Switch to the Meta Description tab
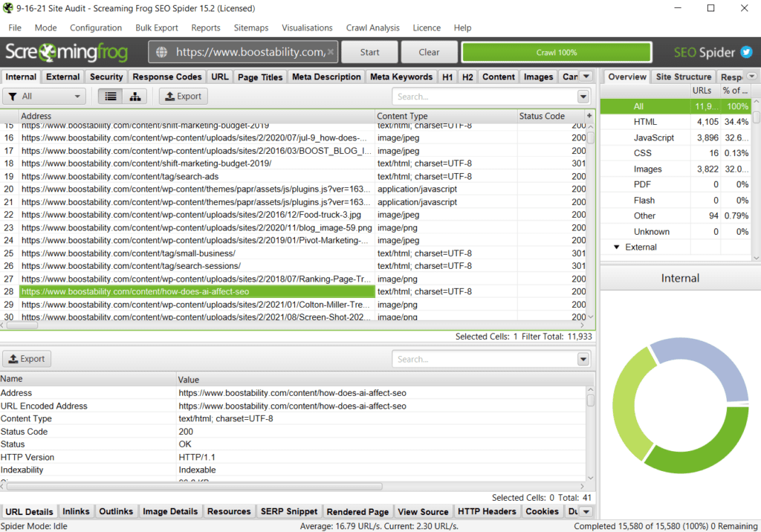The height and width of the screenshot is (532, 761). tap(327, 77)
